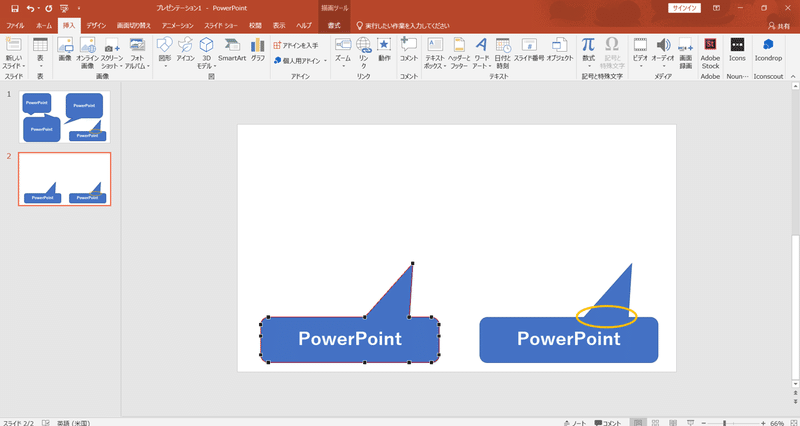The width and height of the screenshot is (800, 426).
Task: Open Header and Footer (ヘッダーとフッター)
Action: [x=459, y=54]
